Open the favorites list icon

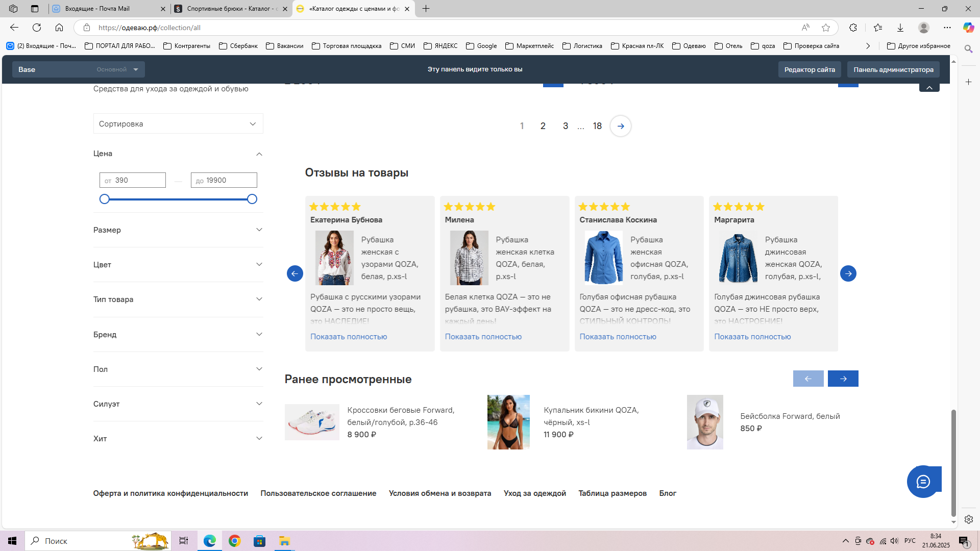click(878, 28)
